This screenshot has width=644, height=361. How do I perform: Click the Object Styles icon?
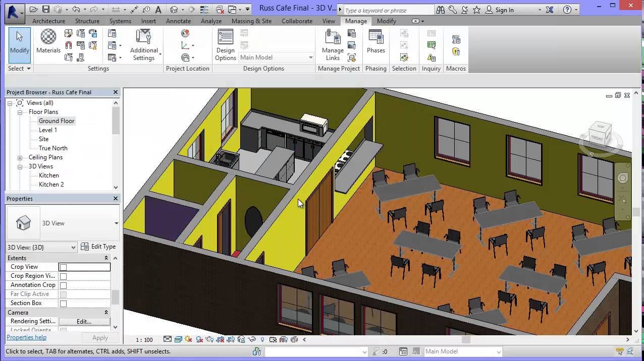click(x=69, y=33)
